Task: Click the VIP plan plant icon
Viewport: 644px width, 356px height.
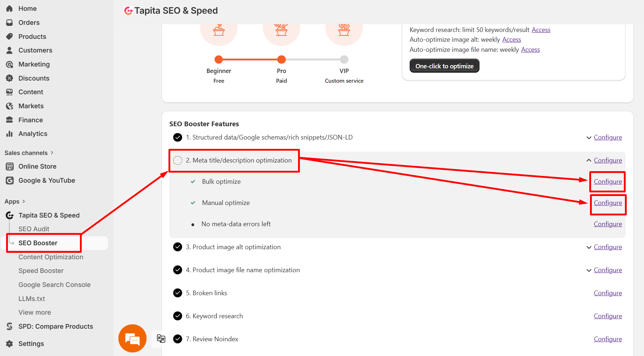Action: click(344, 30)
